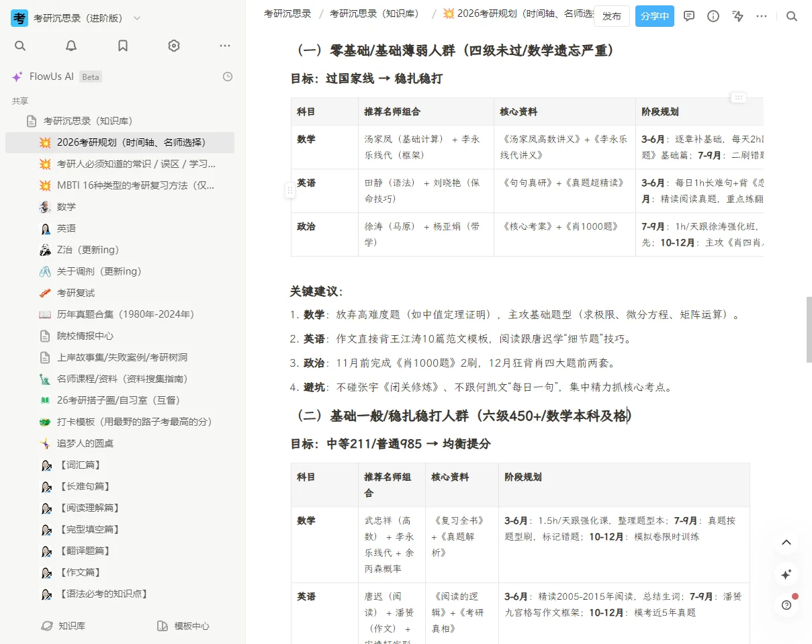The width and height of the screenshot is (812, 644).
Task: Click 2026考研规划 breadcrumb title
Action: 518,13
